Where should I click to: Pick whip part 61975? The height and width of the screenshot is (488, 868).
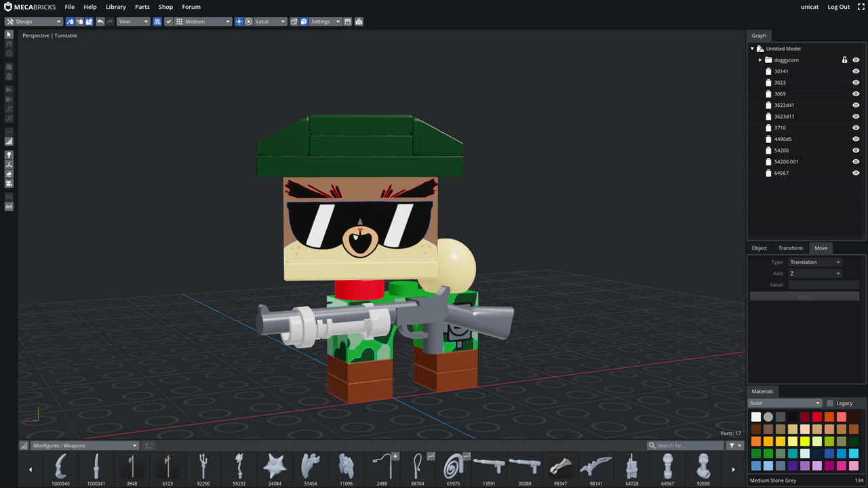click(x=453, y=469)
